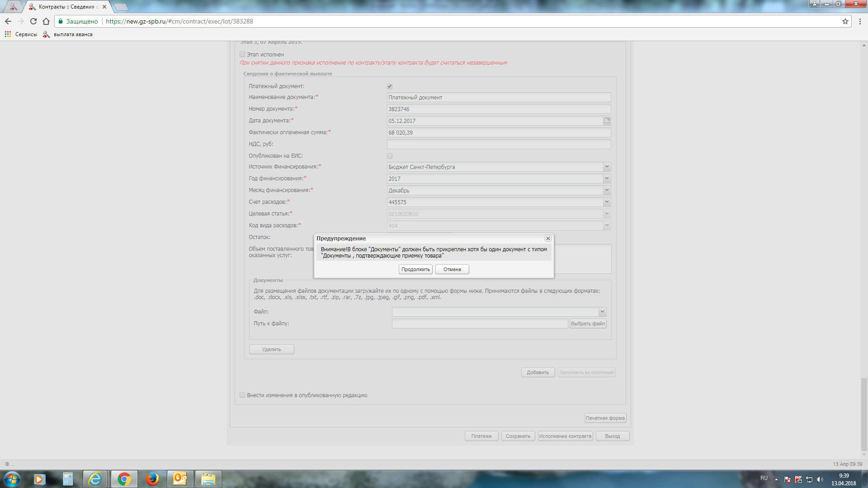Image resolution: width=868 pixels, height=488 pixels.
Task: Open File Explorer from the taskbar
Action: [x=208, y=479]
